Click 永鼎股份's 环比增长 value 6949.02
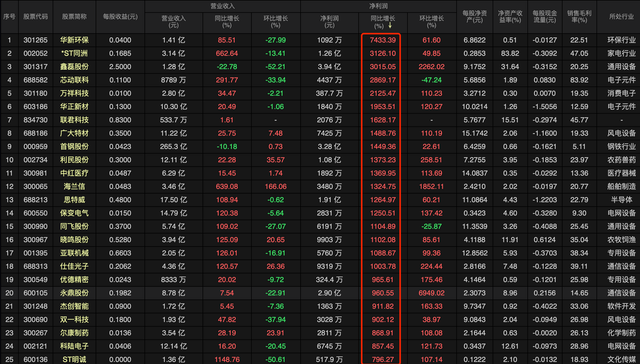The image size is (640, 364). click(x=431, y=293)
